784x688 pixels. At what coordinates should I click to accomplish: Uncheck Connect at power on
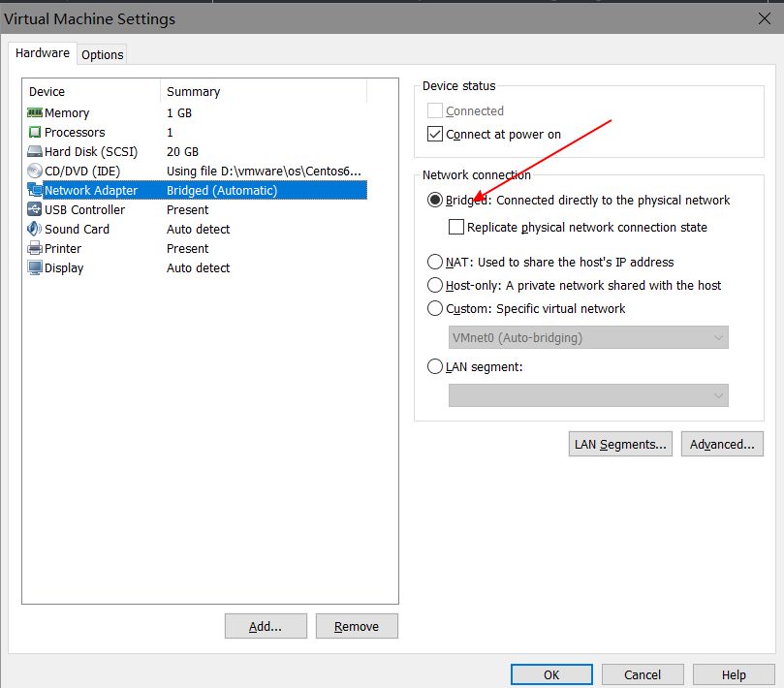435,134
